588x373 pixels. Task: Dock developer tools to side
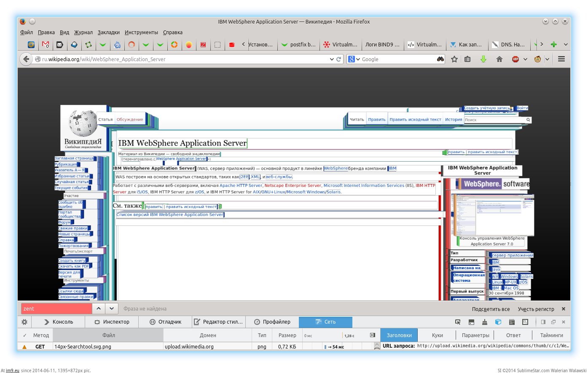tap(543, 322)
